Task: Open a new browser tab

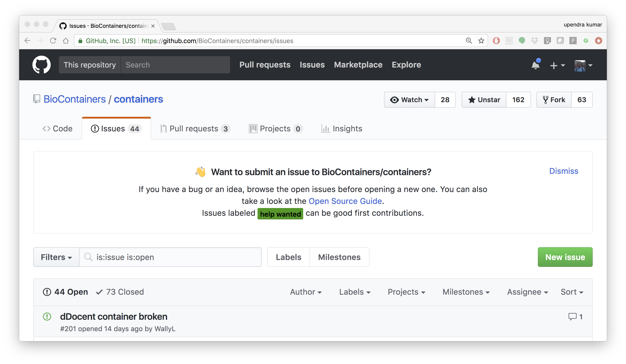Action: click(x=168, y=26)
